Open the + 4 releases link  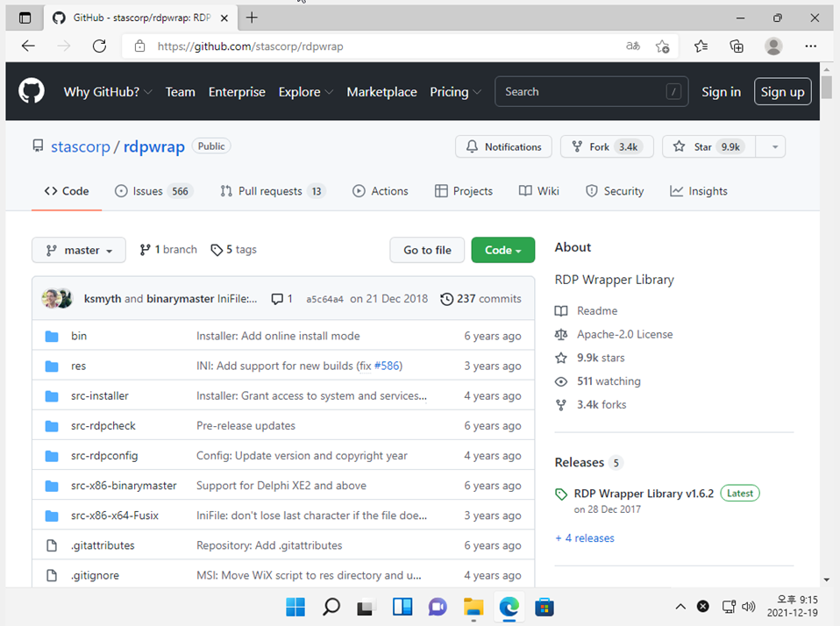[585, 538]
